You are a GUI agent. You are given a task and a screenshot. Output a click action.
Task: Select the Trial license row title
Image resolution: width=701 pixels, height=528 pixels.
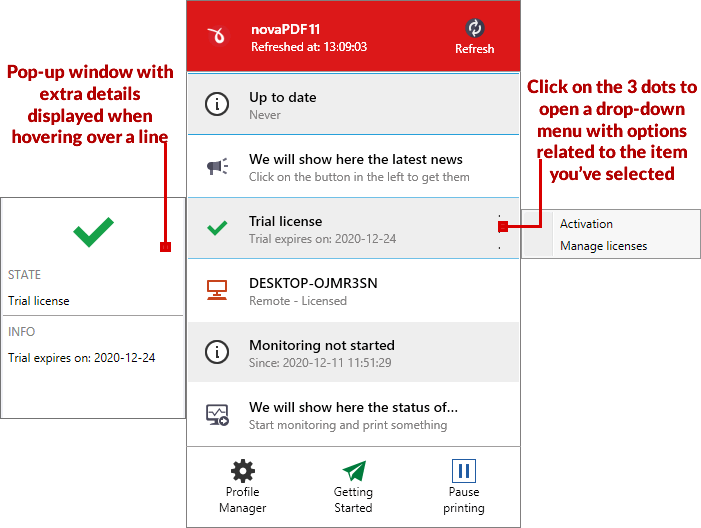click(285, 221)
